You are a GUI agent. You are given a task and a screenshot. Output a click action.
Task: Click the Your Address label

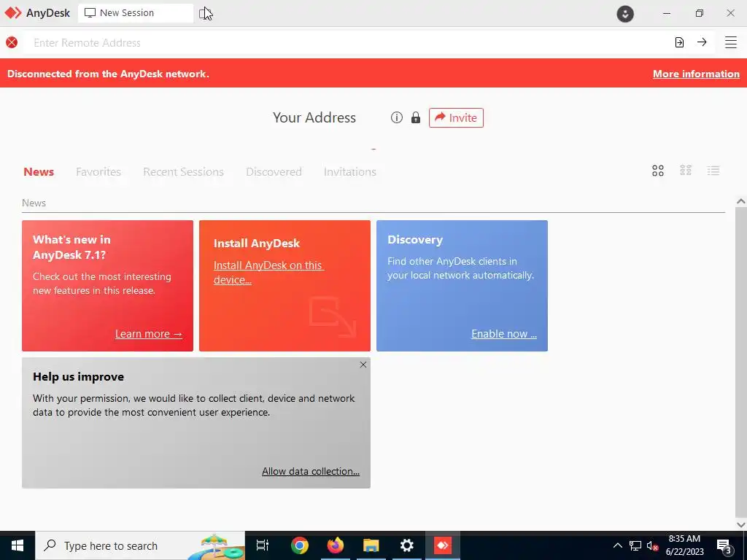pyautogui.click(x=314, y=117)
